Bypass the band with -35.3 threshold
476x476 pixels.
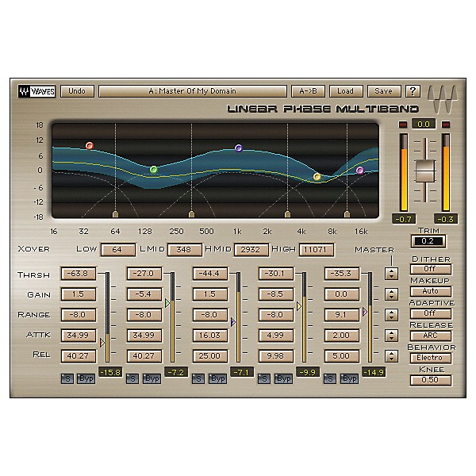click(x=349, y=379)
